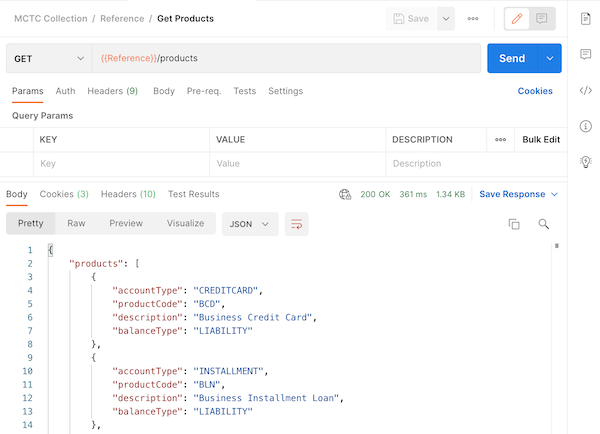This screenshot has height=434, width=600.
Task: Expand the Send button arrow options
Action: (x=549, y=59)
